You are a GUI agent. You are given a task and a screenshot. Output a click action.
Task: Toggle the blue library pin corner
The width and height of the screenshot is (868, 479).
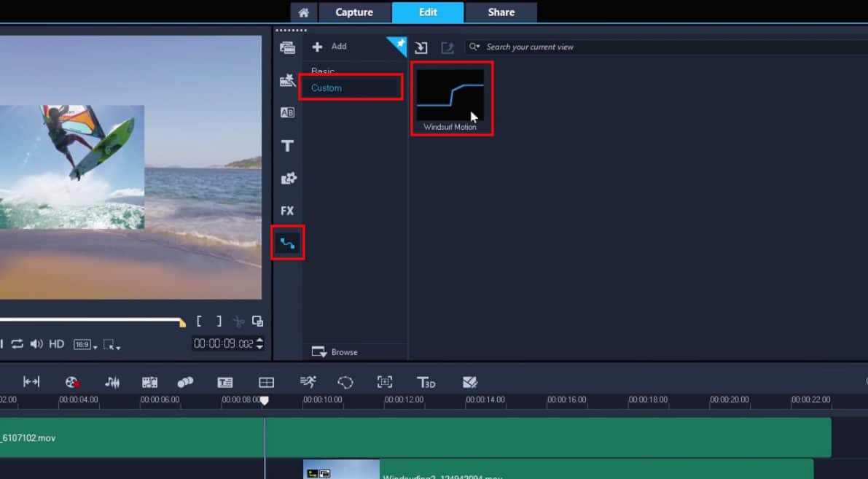398,45
